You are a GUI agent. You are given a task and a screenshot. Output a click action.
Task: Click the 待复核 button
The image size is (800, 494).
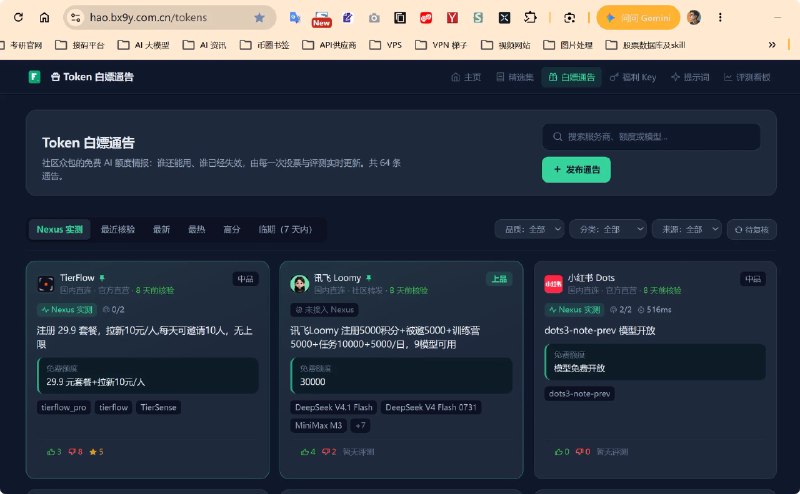click(752, 229)
